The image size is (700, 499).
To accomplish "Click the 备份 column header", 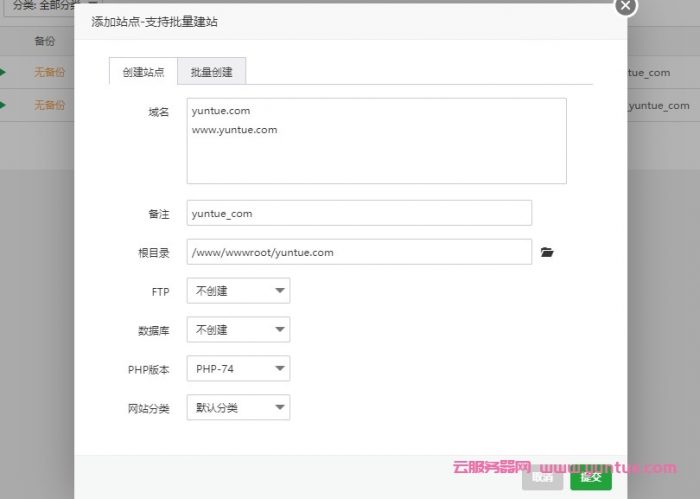I will pos(44,41).
